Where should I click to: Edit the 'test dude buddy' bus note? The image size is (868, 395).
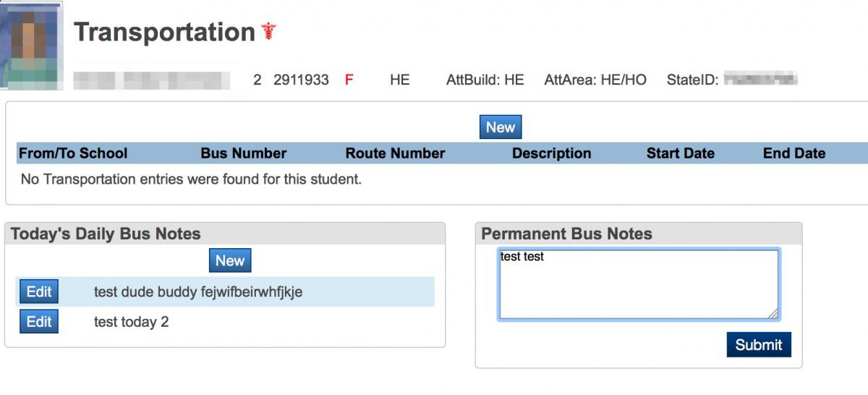click(x=39, y=292)
